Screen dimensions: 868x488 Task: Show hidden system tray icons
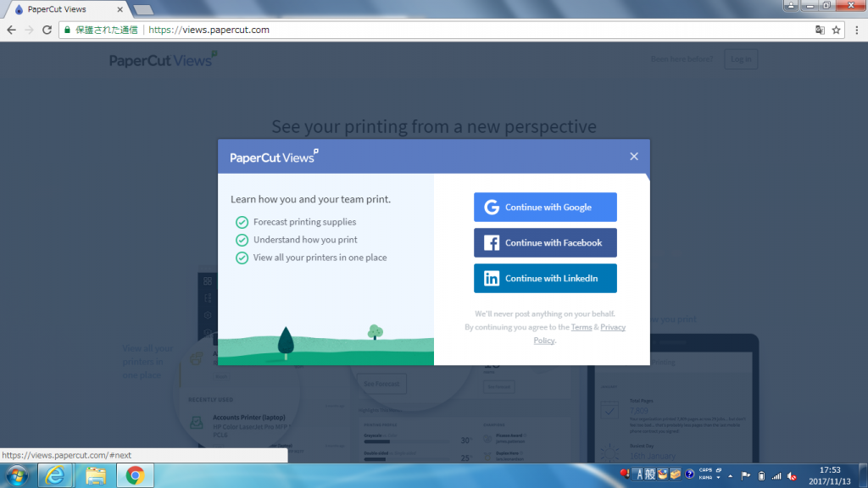[x=729, y=475]
